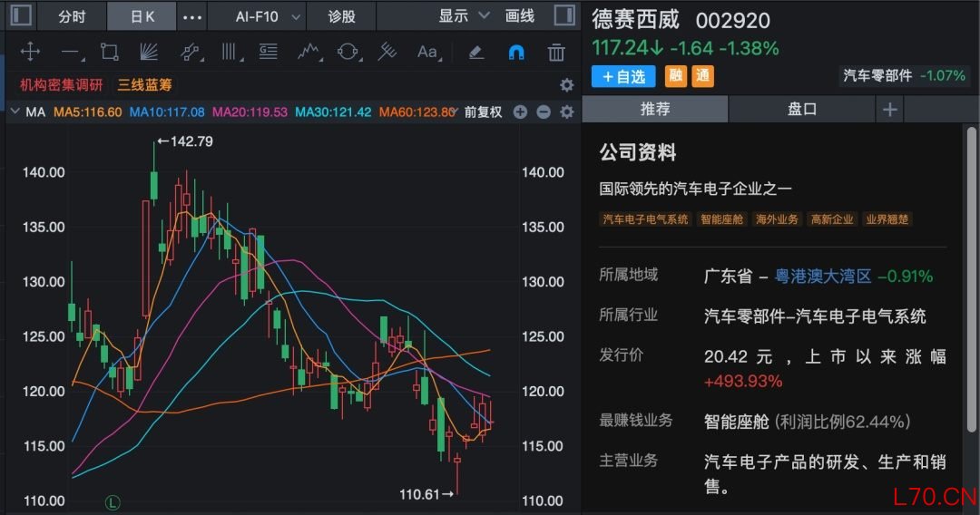Image resolution: width=980 pixels, height=515 pixels.
Task: Delete all drawings with trash icon
Action: [556, 52]
